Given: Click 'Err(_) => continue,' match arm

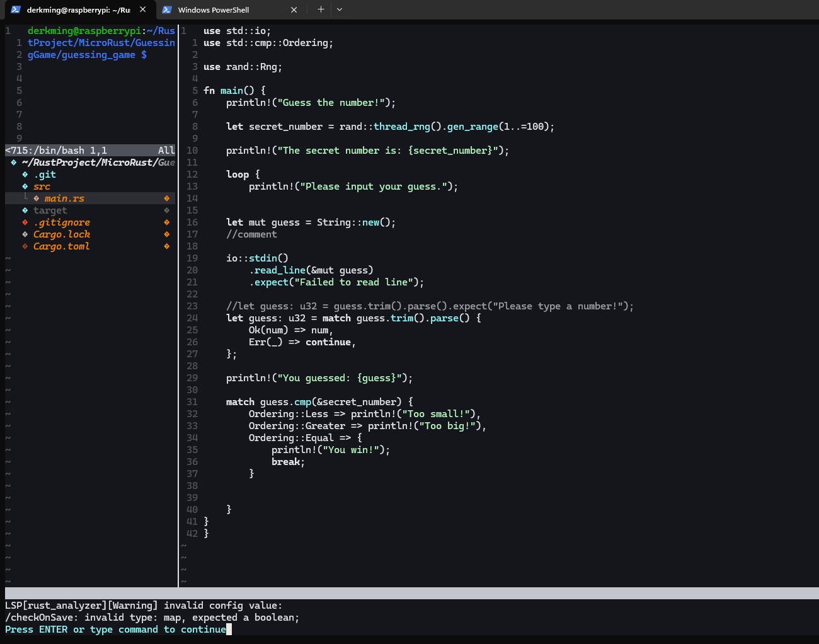Looking at the screenshot, I should pos(302,342).
